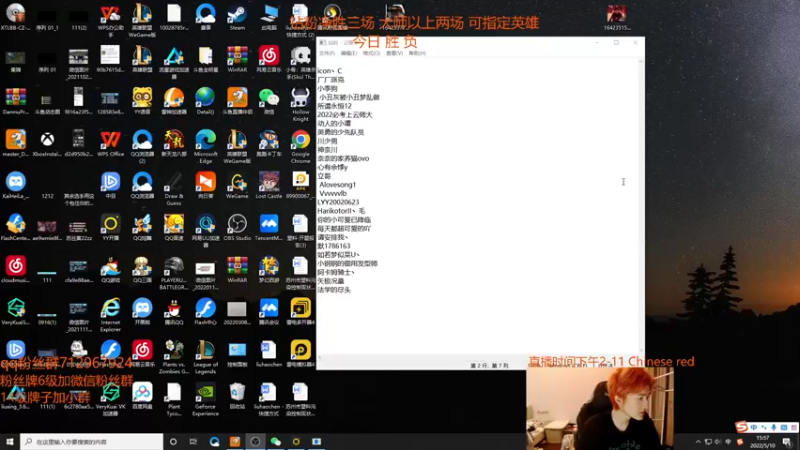
Task: Open Notepad's 格式(O) menu
Action: [371, 53]
